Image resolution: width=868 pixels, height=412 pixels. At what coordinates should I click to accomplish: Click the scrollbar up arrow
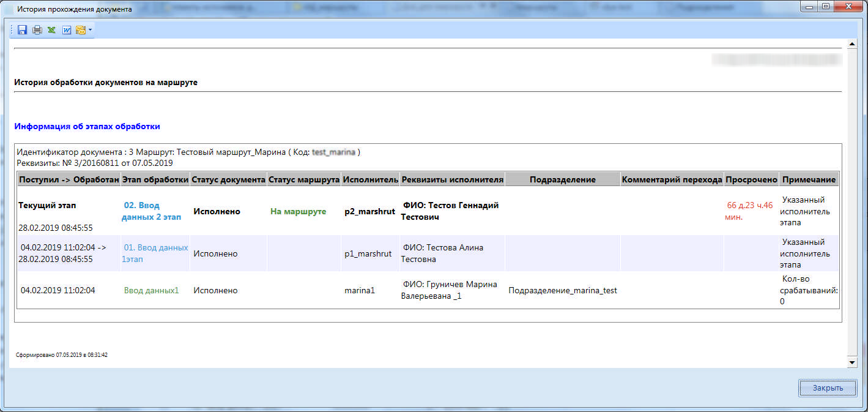pyautogui.click(x=853, y=45)
